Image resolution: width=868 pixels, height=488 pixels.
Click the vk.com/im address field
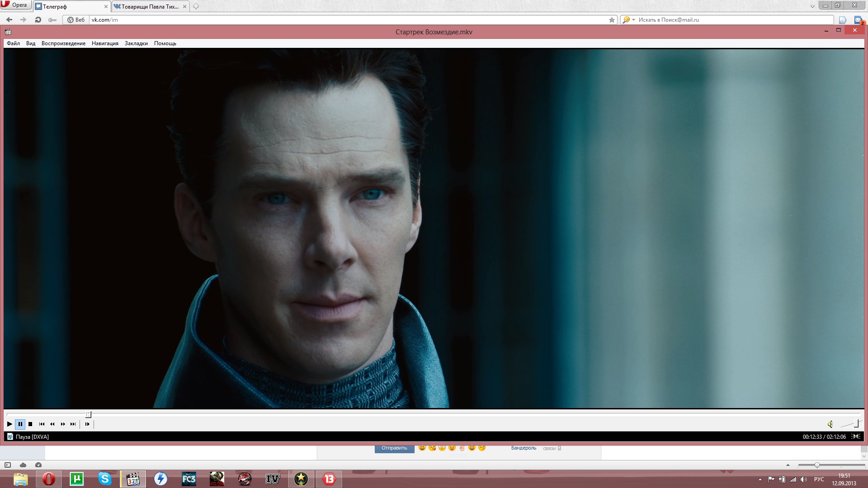point(348,20)
